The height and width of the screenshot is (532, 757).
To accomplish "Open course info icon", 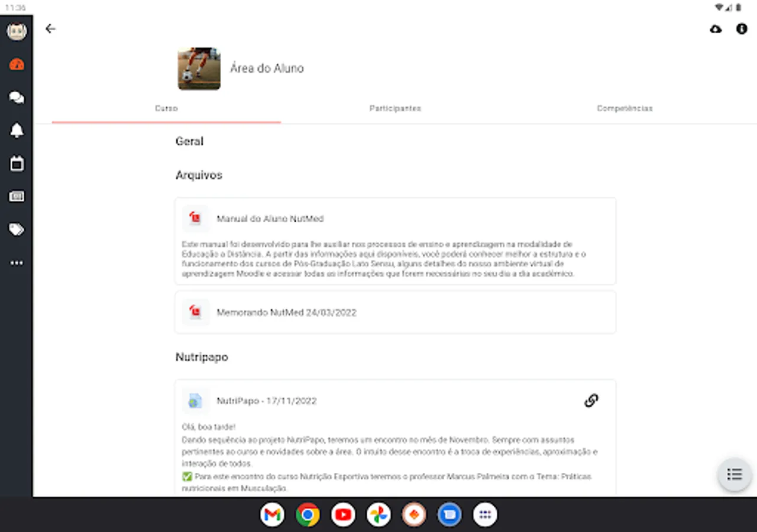I will click(742, 28).
